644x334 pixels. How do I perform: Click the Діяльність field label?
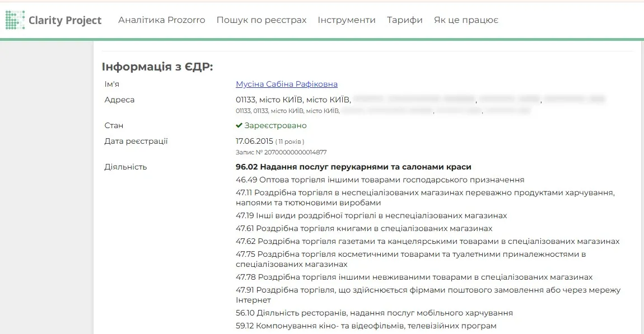pos(125,167)
